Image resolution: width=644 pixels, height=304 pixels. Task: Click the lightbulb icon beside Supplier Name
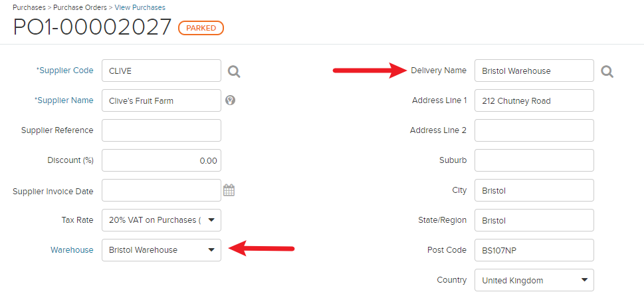[231, 100]
